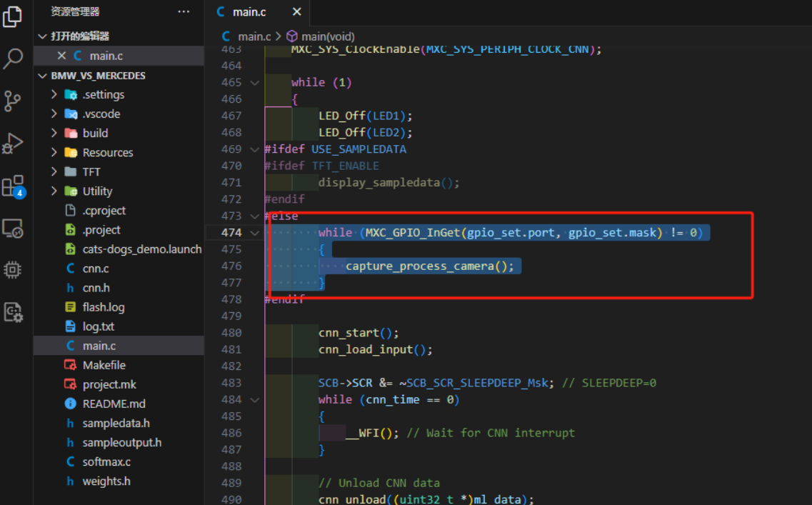
Task: Fold the while loop at line 474
Action: [x=254, y=233]
